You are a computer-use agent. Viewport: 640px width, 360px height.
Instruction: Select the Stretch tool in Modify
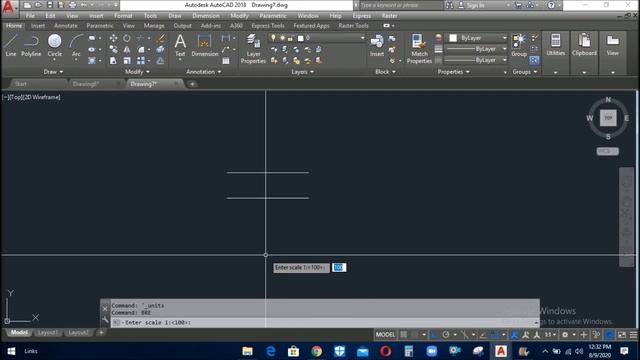click(x=113, y=60)
